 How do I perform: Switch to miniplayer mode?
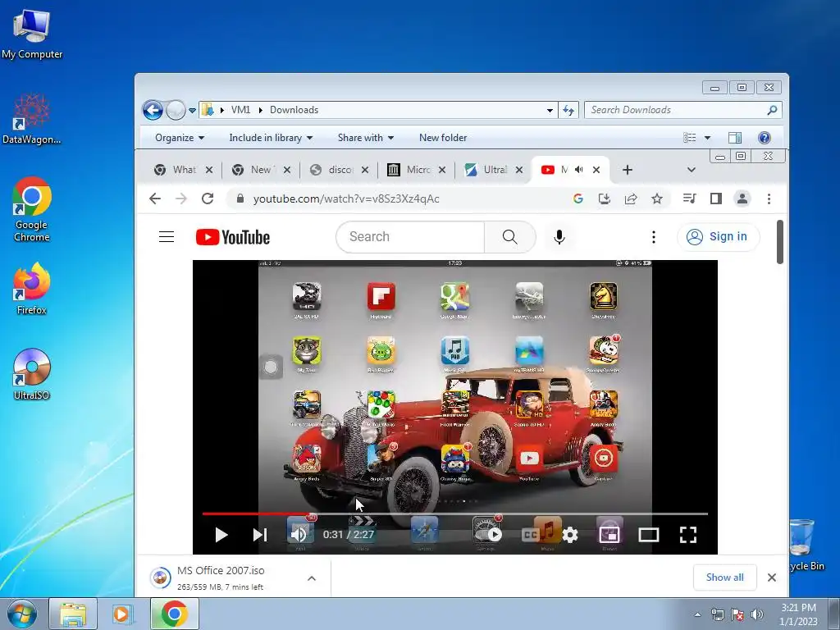(609, 535)
